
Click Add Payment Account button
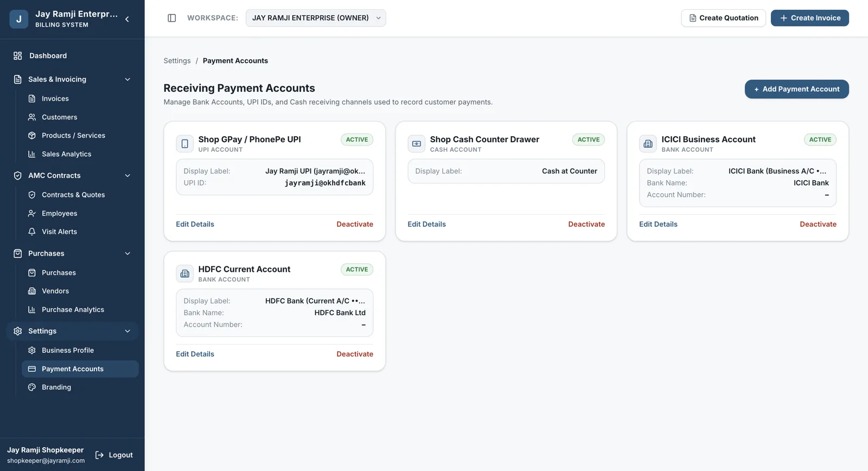(x=797, y=89)
